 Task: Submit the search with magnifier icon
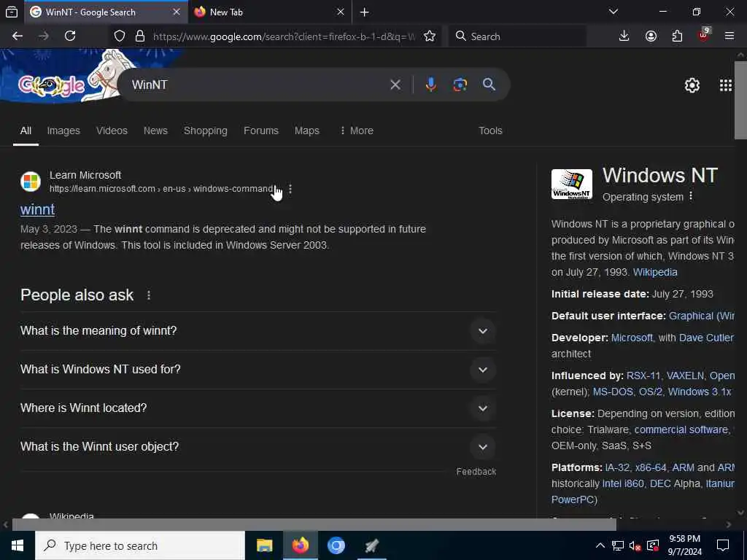[489, 85]
